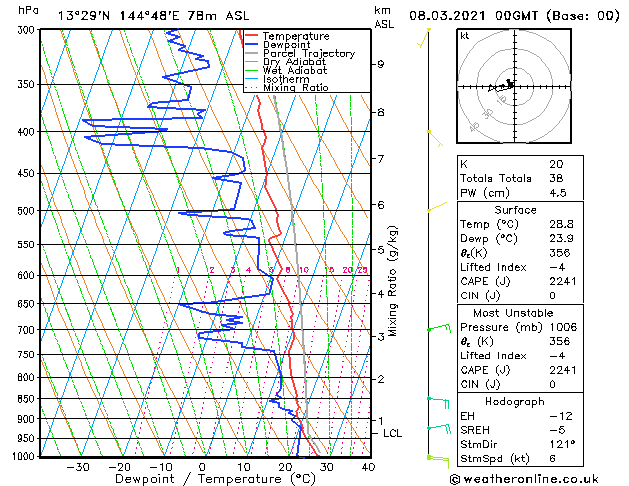The height and width of the screenshot is (486, 629).
Task: Click the yellow wind barb at 500 hPa
Action: tap(437, 207)
